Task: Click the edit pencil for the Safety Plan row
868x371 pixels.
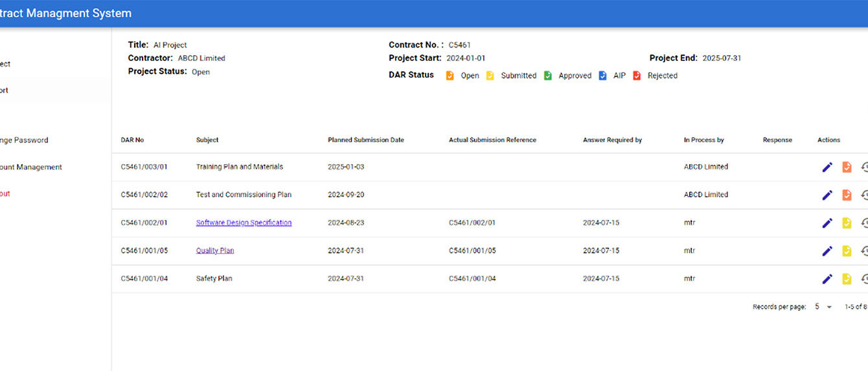Action: tap(827, 279)
